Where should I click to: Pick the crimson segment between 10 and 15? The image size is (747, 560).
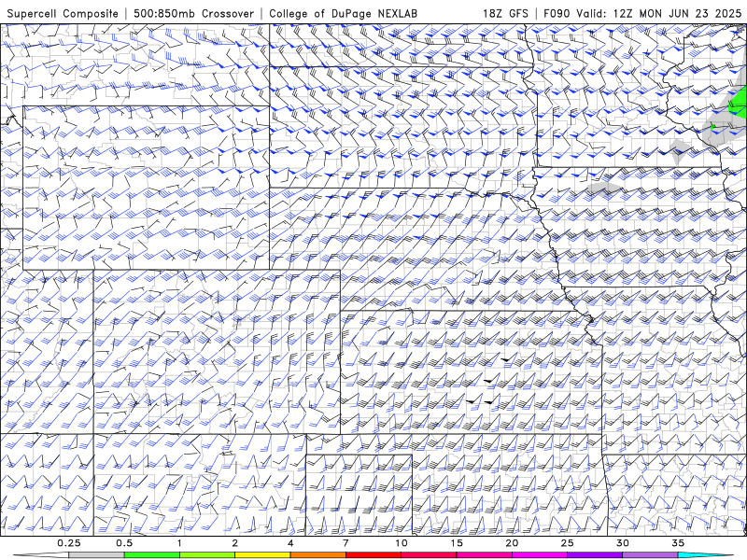(x=429, y=555)
